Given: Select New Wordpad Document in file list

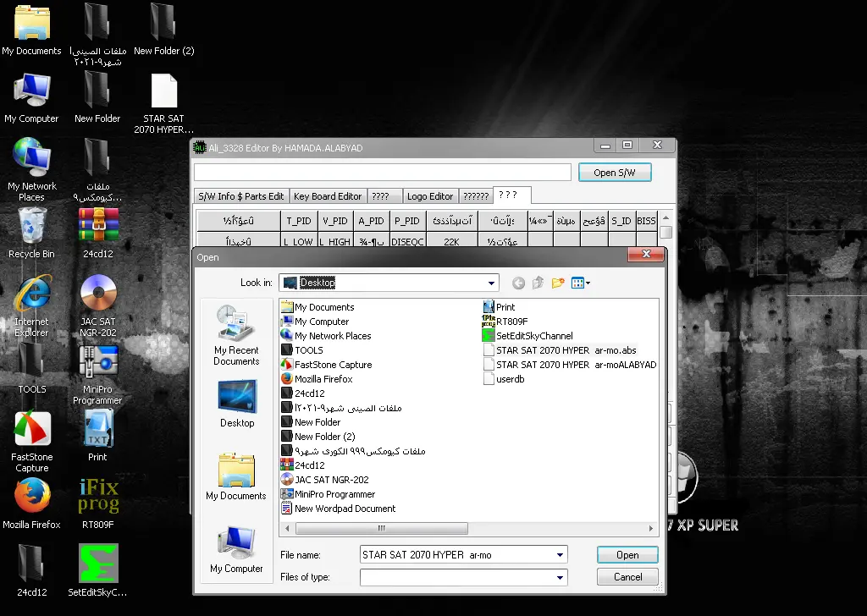Looking at the screenshot, I should coord(339,509).
